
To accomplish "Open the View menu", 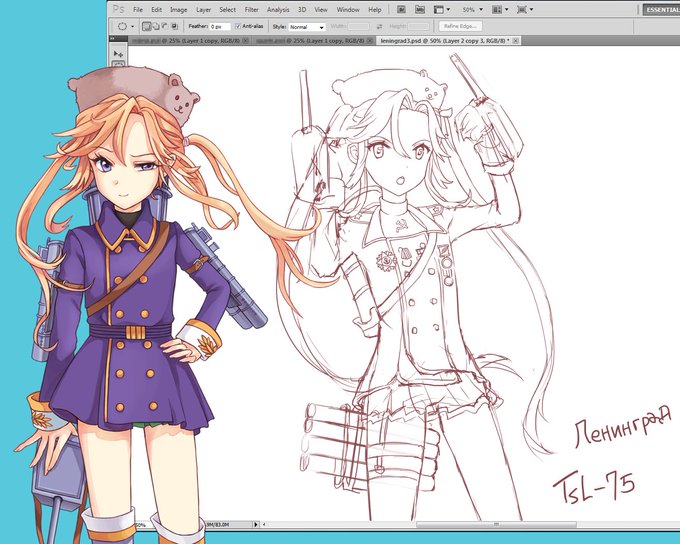I will [321, 10].
